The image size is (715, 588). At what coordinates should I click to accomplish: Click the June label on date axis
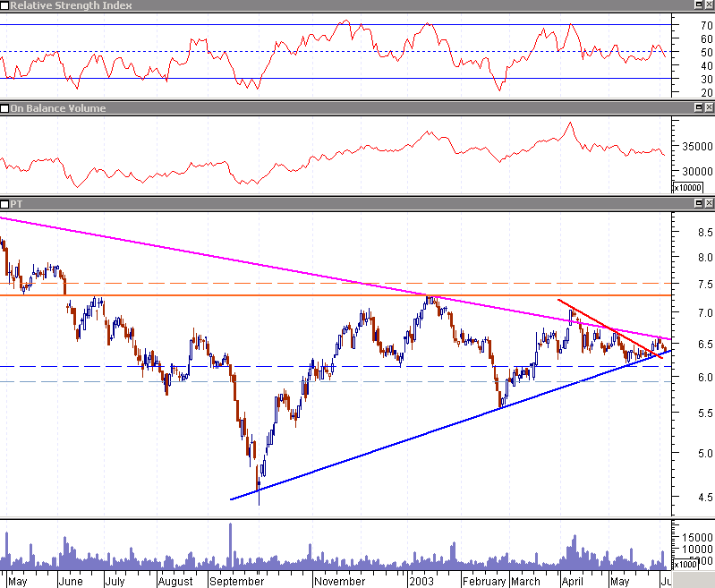click(x=71, y=582)
